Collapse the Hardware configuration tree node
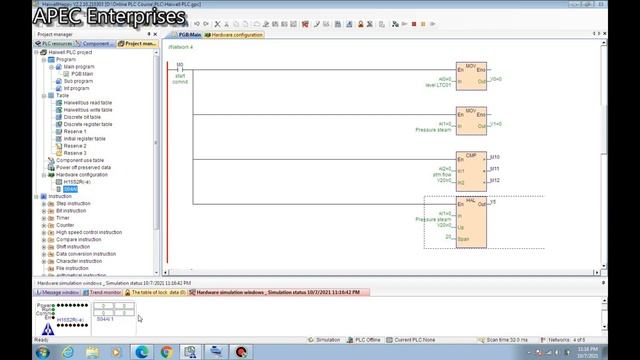This screenshot has width=640, height=360. coord(44,175)
